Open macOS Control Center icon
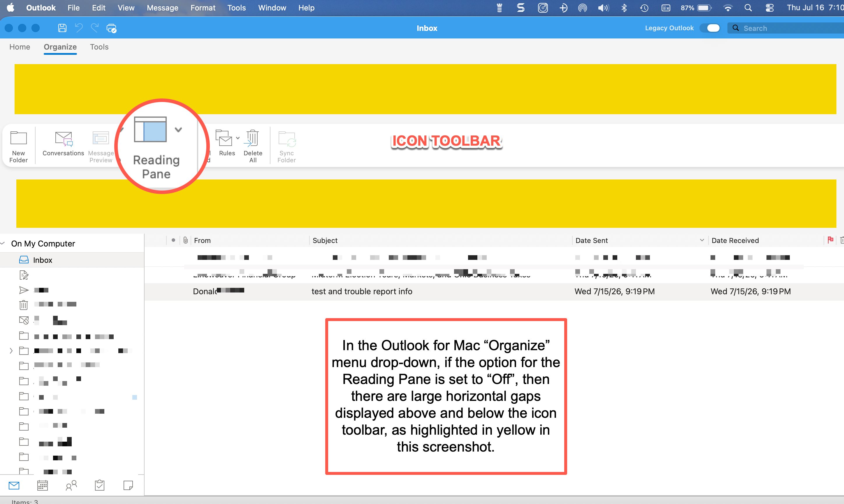844x504 pixels. [x=770, y=8]
